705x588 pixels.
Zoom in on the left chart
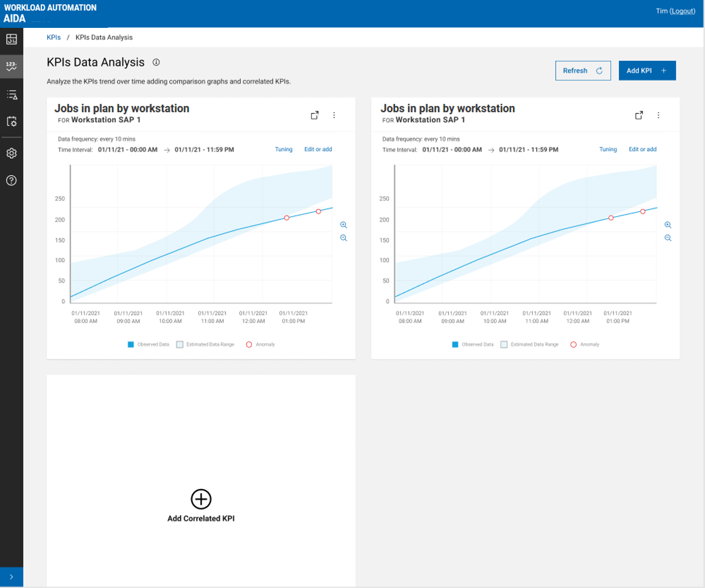tap(344, 225)
